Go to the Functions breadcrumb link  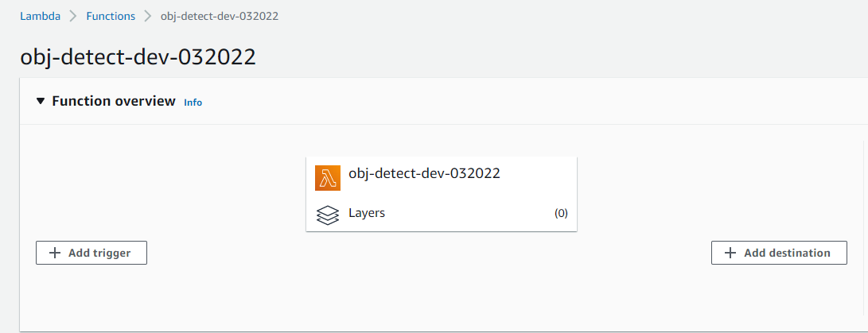[x=111, y=17]
